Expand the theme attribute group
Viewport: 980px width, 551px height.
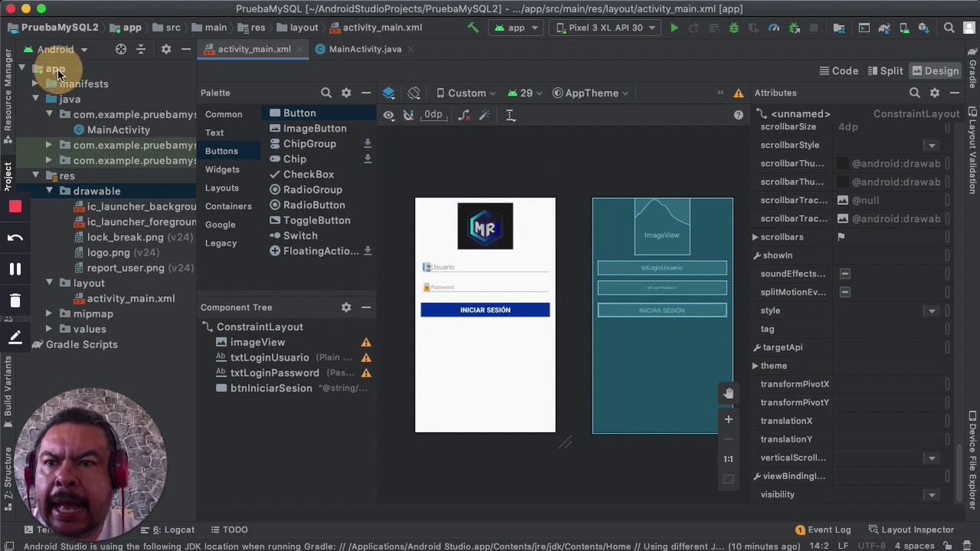click(756, 366)
